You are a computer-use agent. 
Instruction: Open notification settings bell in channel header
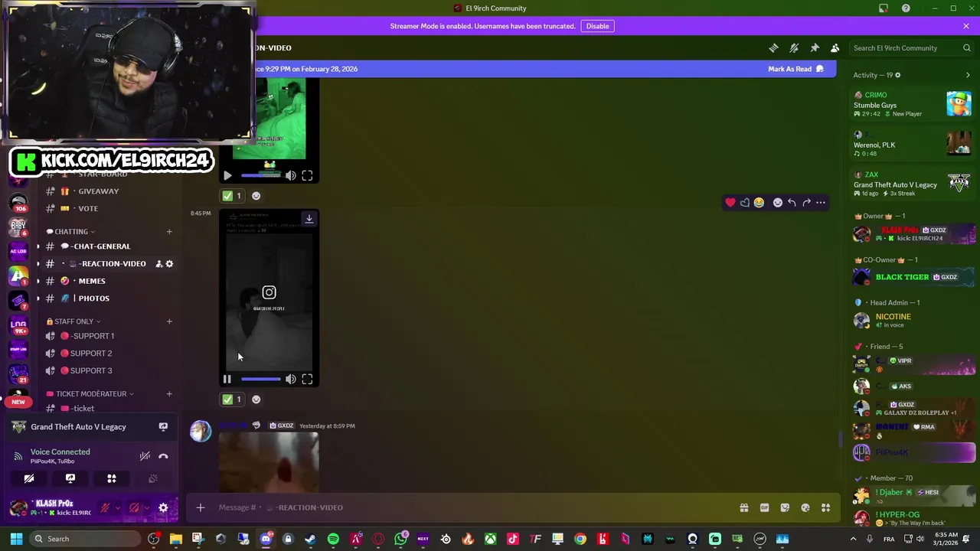click(794, 47)
